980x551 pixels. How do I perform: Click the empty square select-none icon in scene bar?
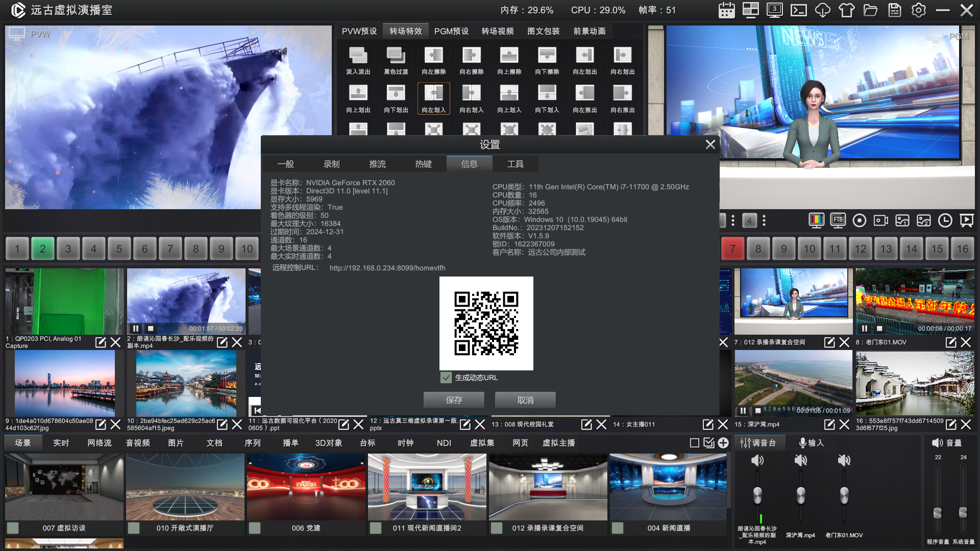695,443
